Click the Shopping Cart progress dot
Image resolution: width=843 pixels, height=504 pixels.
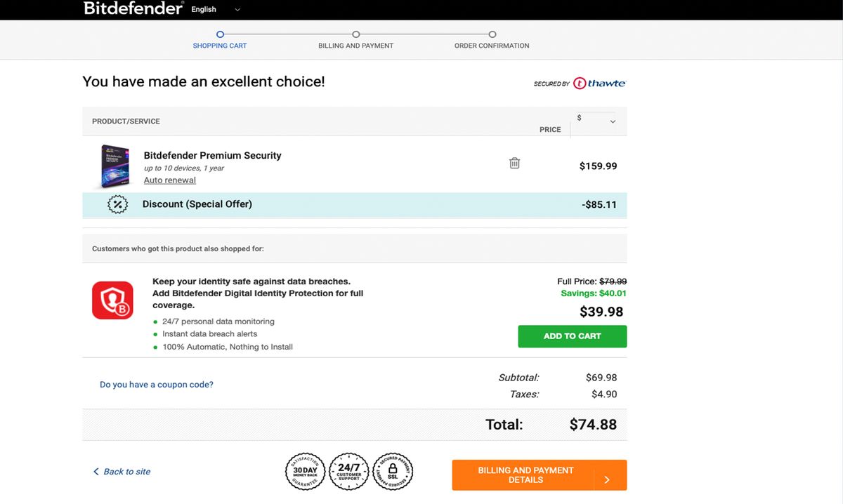tap(220, 34)
